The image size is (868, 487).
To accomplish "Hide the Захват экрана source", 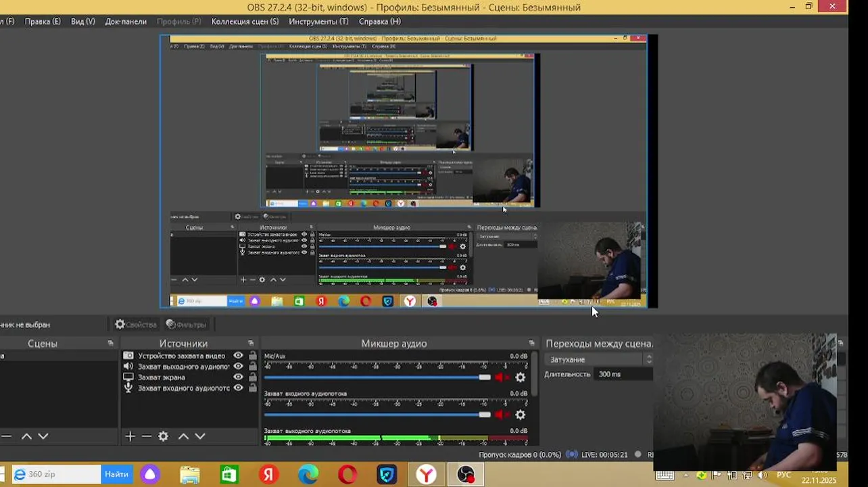I will point(238,377).
